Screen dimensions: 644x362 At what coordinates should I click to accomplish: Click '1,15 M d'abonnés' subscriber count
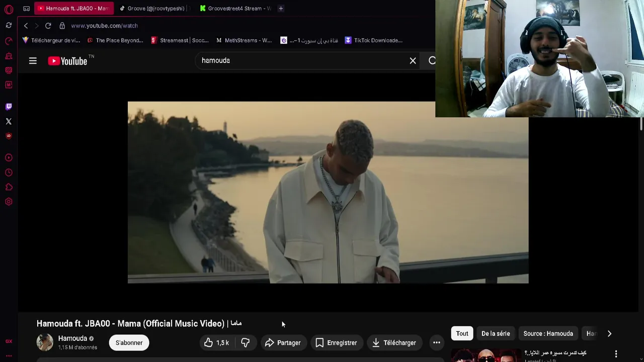tap(77, 347)
